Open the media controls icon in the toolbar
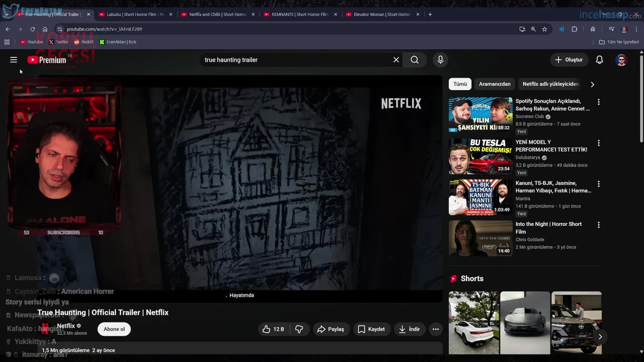Screen dimensions: 644x362 coord(611,29)
